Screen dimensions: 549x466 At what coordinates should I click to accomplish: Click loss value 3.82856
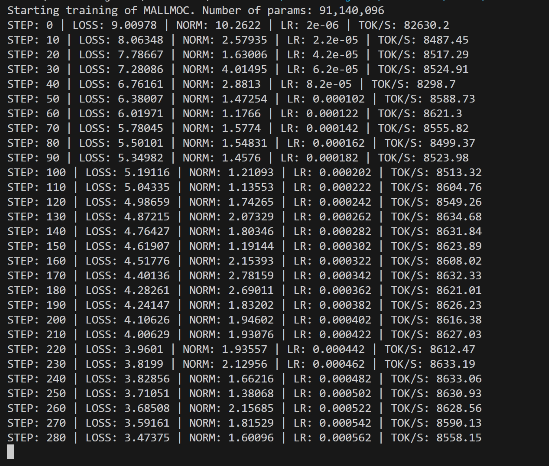click(x=147, y=378)
